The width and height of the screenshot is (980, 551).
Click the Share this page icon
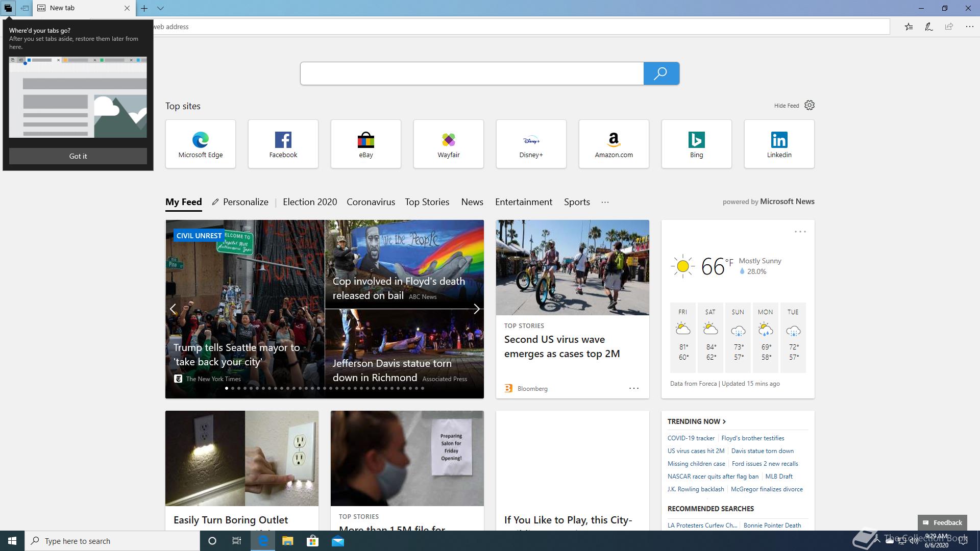click(x=949, y=27)
